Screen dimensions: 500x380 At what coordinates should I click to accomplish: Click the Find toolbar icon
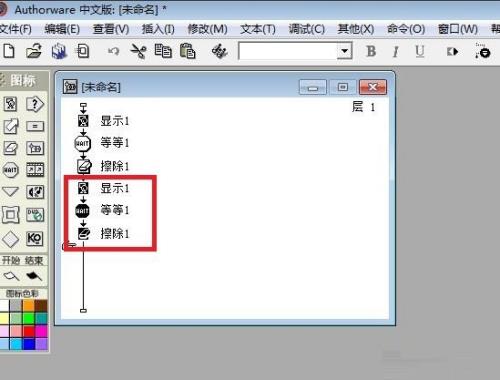(219, 51)
